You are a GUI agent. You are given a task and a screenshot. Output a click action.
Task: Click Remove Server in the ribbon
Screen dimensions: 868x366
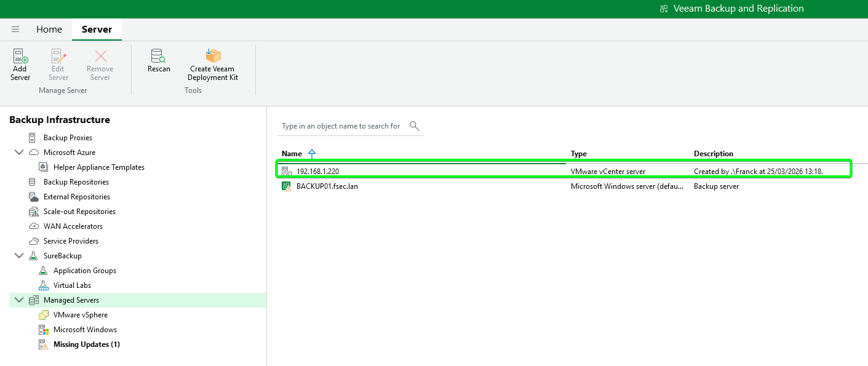coord(100,65)
